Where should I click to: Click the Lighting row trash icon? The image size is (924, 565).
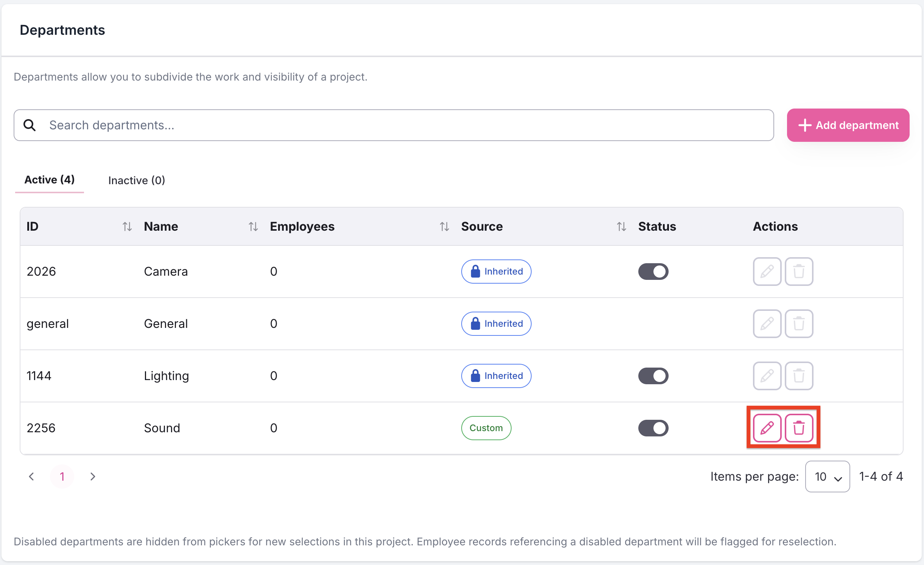pos(799,376)
